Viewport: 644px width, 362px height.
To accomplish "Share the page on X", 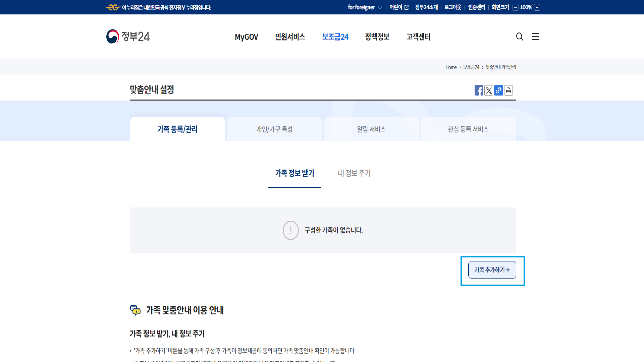I will 489,90.
